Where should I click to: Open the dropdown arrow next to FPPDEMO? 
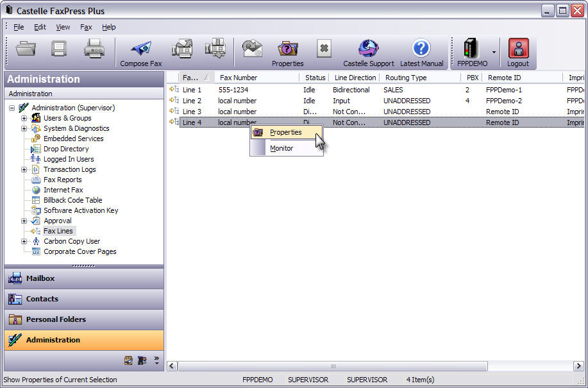coord(494,53)
